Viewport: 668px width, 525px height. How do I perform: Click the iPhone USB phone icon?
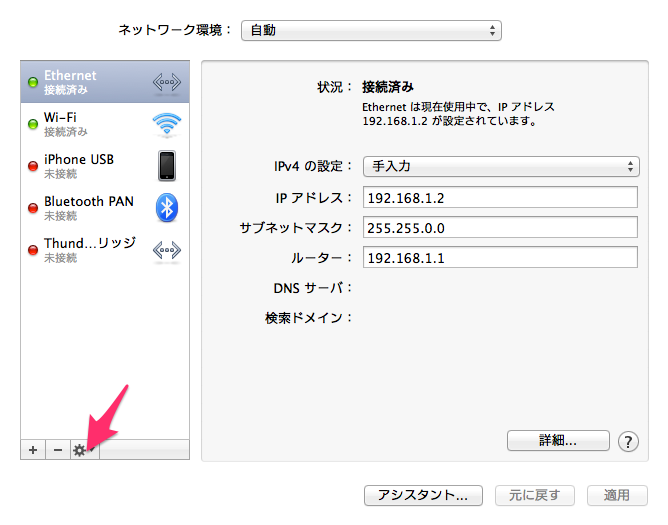pyautogui.click(x=167, y=166)
